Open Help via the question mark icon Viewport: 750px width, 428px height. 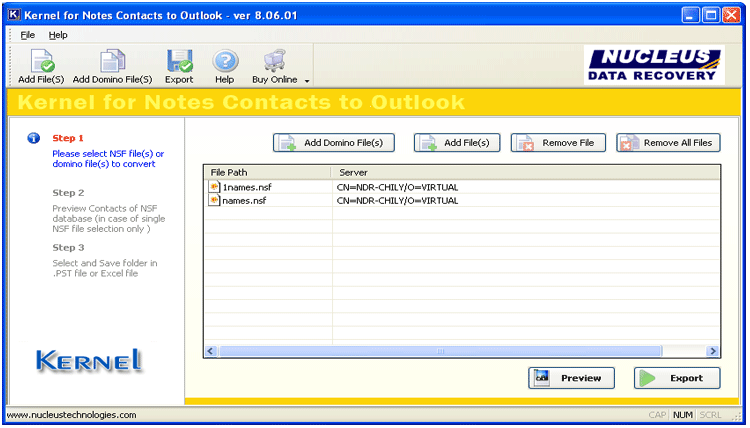(x=225, y=61)
